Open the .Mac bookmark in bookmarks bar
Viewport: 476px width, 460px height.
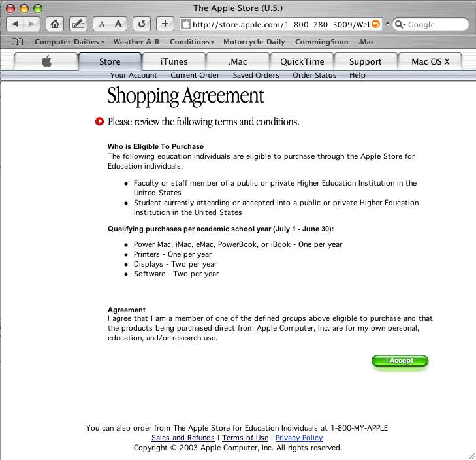[366, 42]
